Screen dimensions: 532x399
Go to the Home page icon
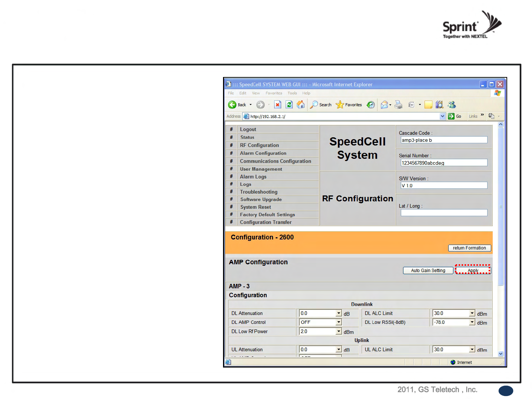click(301, 105)
